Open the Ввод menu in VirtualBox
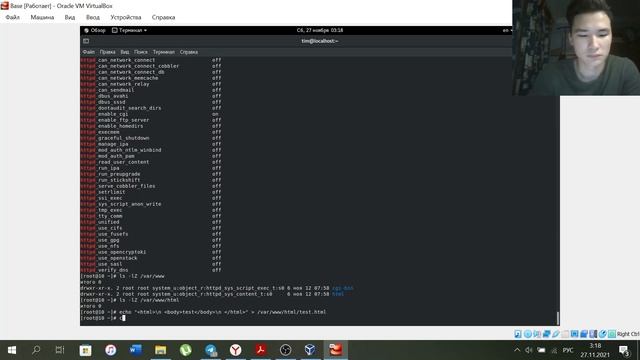 (93, 17)
